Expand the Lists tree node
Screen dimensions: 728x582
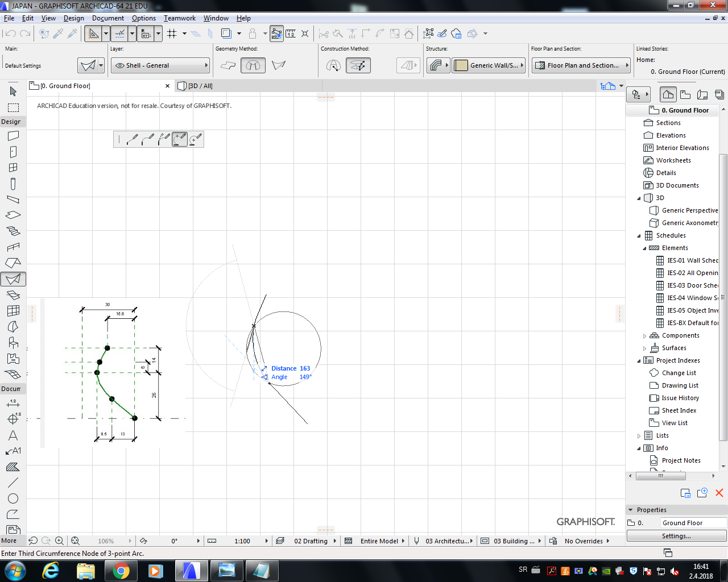tap(639, 436)
